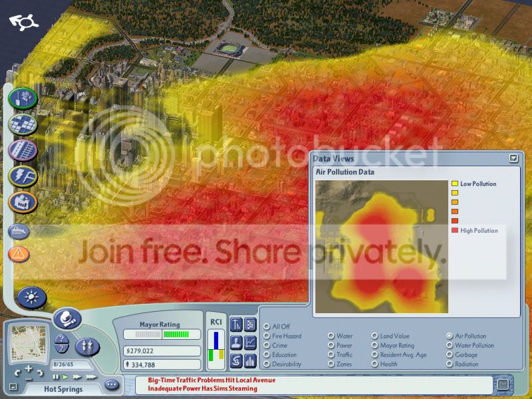Zoom out with the minus icon
532x399 pixels.
coord(29,379)
